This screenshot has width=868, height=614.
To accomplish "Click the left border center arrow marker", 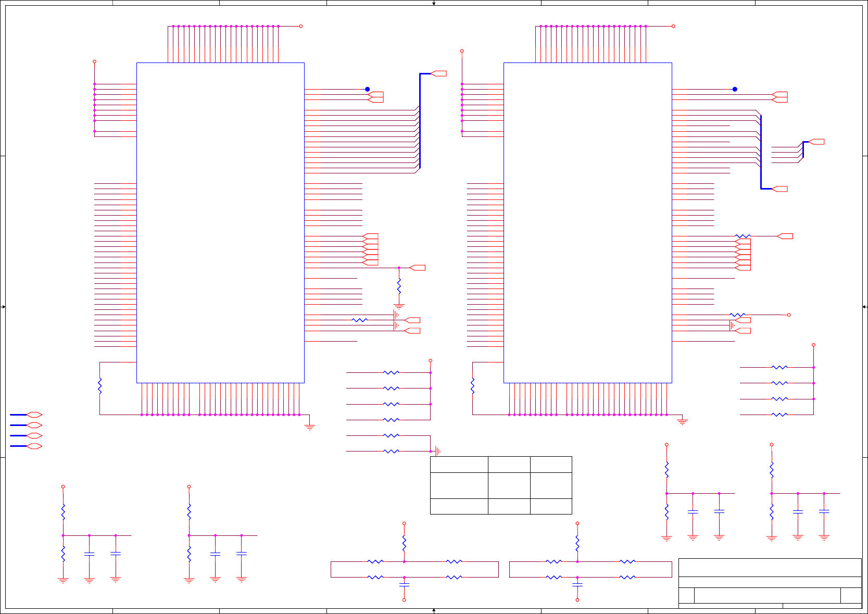I will [x=3, y=307].
